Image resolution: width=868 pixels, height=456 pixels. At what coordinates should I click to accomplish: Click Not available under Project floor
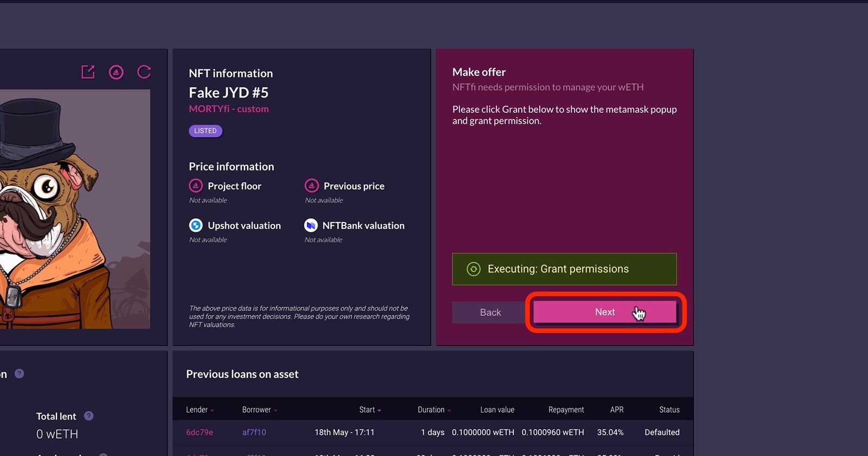click(208, 200)
